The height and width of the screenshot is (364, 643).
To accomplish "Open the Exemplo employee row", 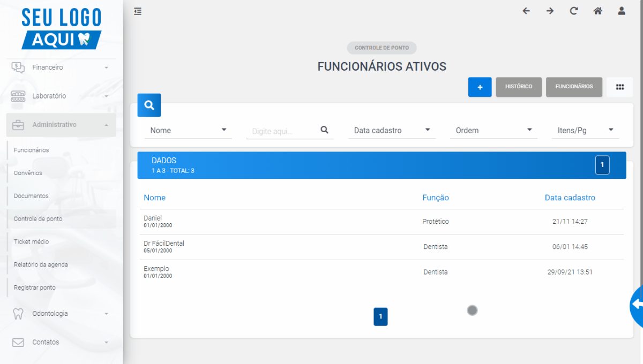I will pyautogui.click(x=382, y=272).
